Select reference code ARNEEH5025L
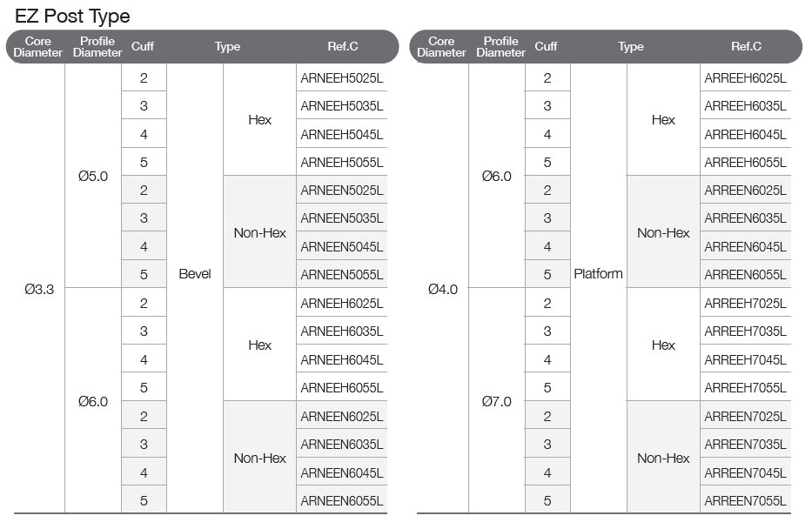 342,78
